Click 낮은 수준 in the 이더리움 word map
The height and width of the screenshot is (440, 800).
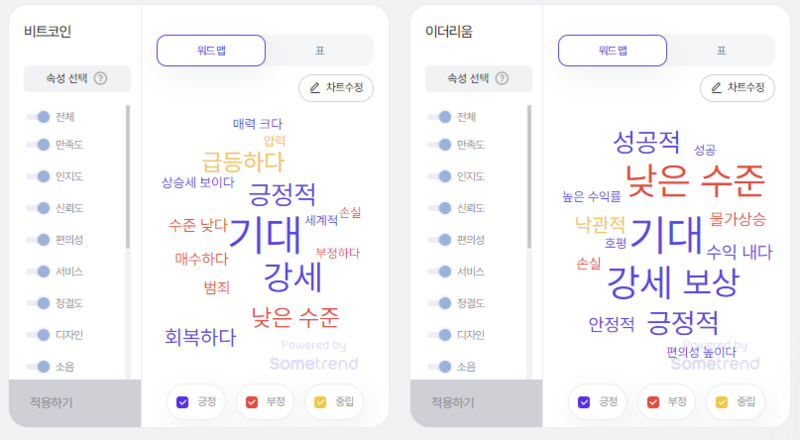pyautogui.click(x=695, y=181)
